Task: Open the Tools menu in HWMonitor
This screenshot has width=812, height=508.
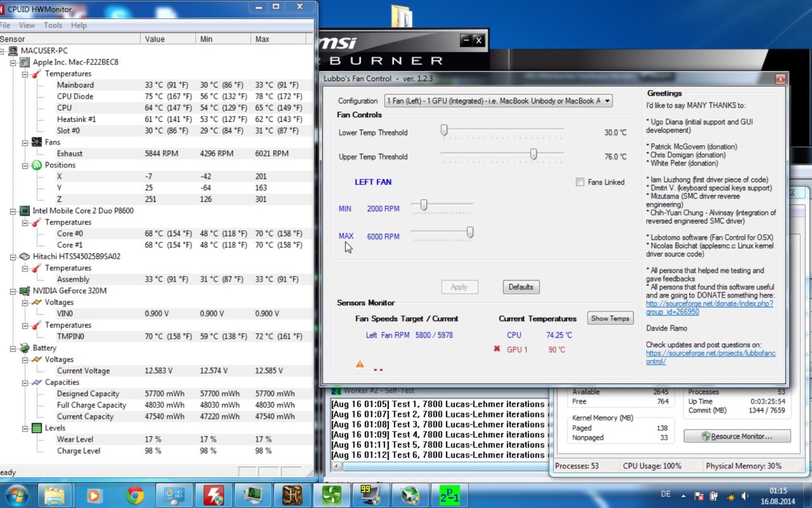Action: (x=53, y=25)
